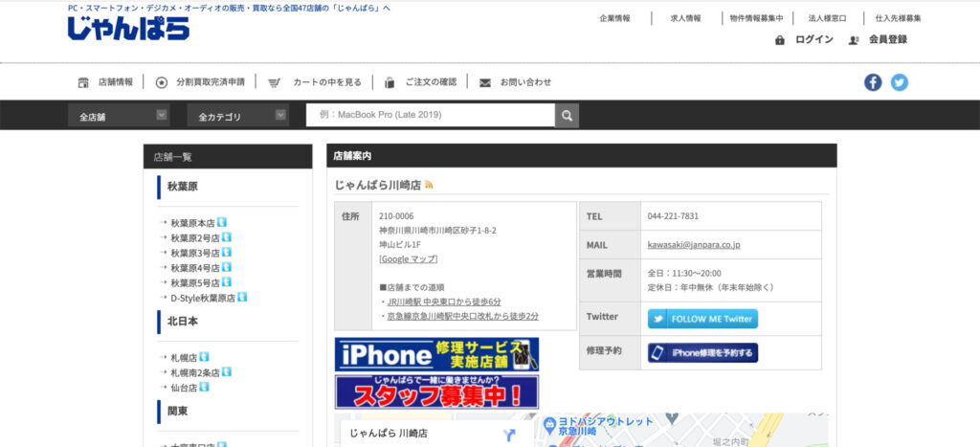
Task: Open the Twitter bird icon in header
Action: click(x=900, y=82)
